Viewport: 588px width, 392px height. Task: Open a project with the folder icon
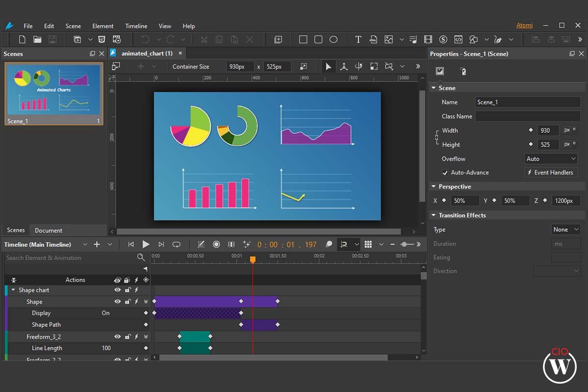pos(37,40)
